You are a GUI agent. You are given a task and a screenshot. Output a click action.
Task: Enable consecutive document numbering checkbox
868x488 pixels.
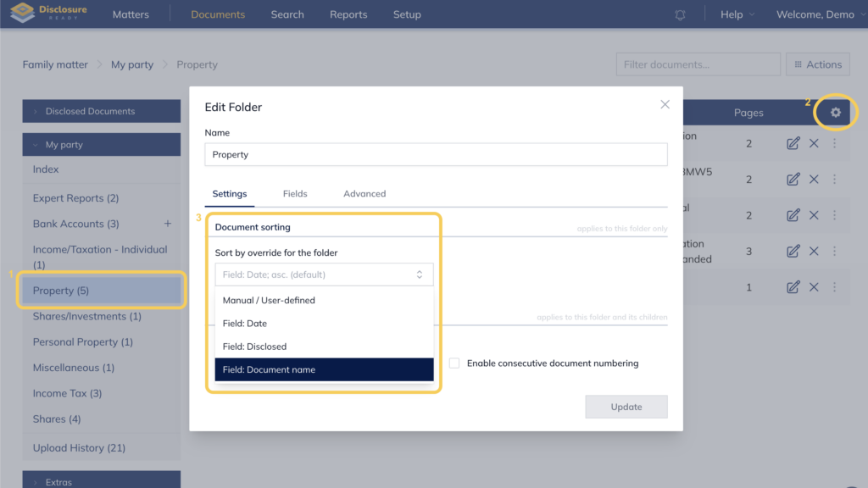[x=454, y=363]
